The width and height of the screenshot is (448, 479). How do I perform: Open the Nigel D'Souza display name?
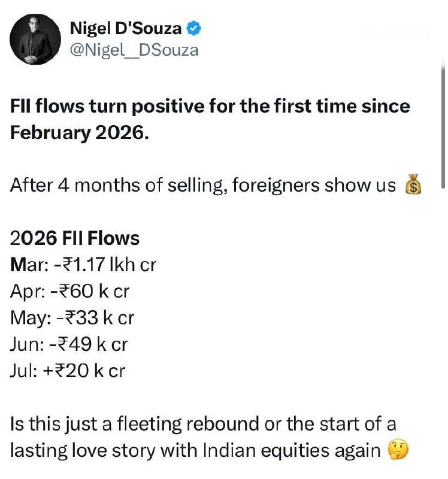(126, 28)
